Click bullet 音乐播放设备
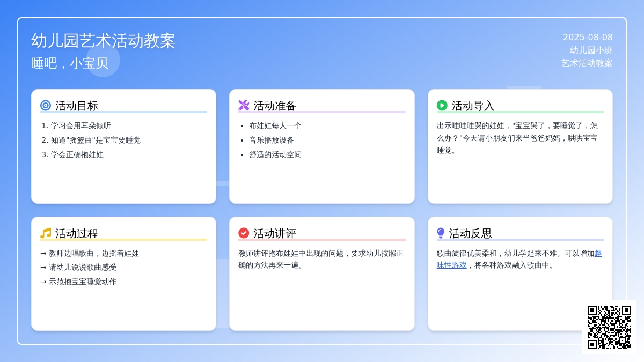The height and width of the screenshot is (362, 644). click(x=272, y=141)
